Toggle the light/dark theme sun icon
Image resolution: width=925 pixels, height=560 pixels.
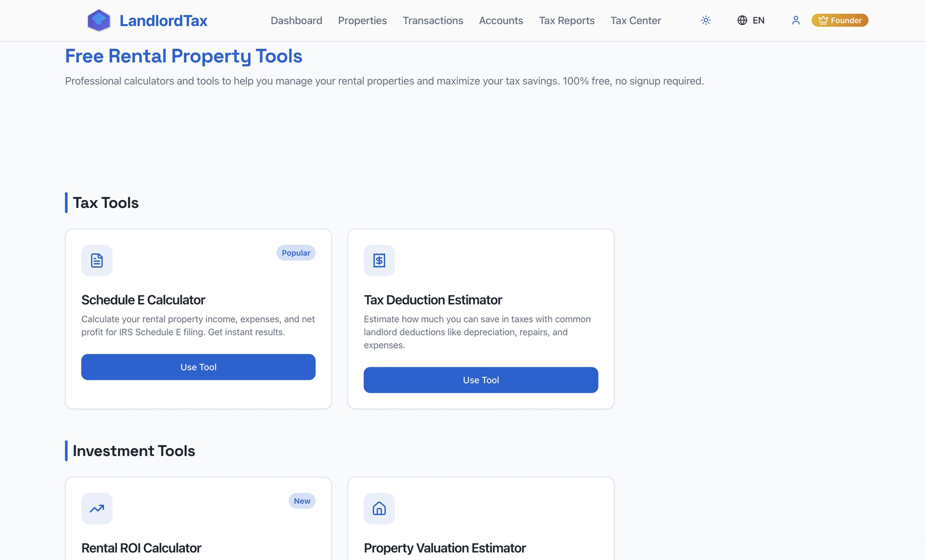[x=706, y=20]
